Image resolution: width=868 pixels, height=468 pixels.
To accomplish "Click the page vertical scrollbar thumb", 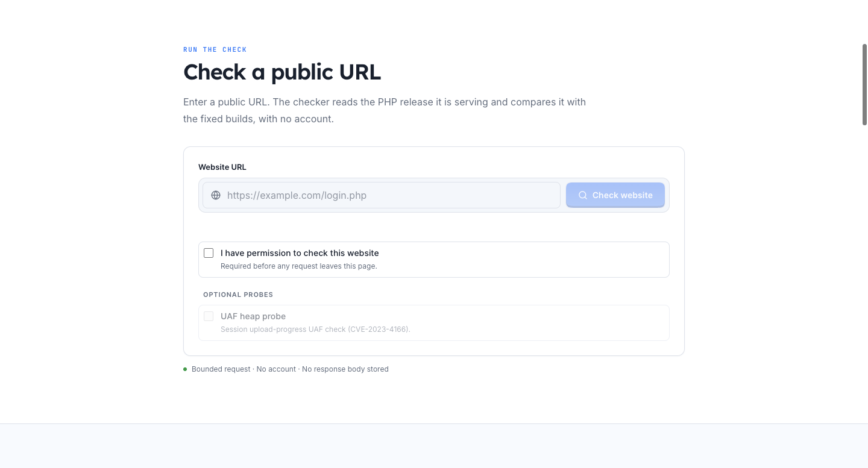I will (x=864, y=84).
